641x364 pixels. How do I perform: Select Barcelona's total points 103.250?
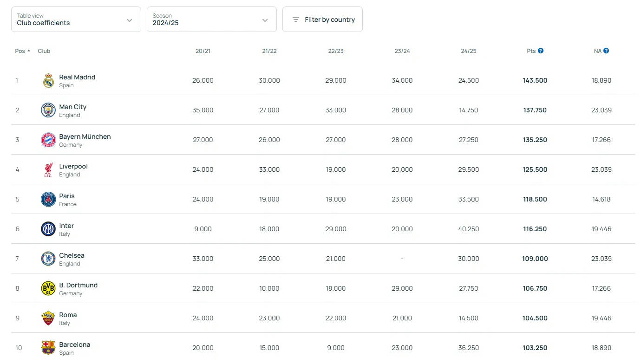(x=535, y=348)
